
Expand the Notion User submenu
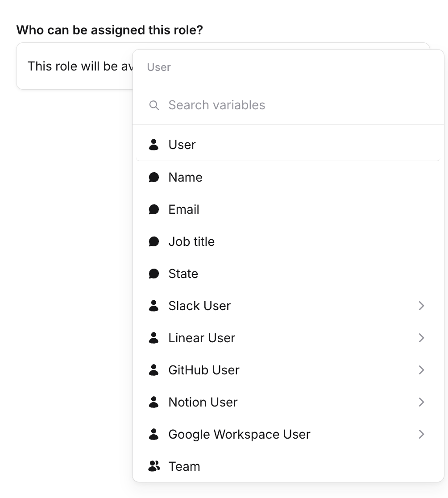[x=421, y=402]
